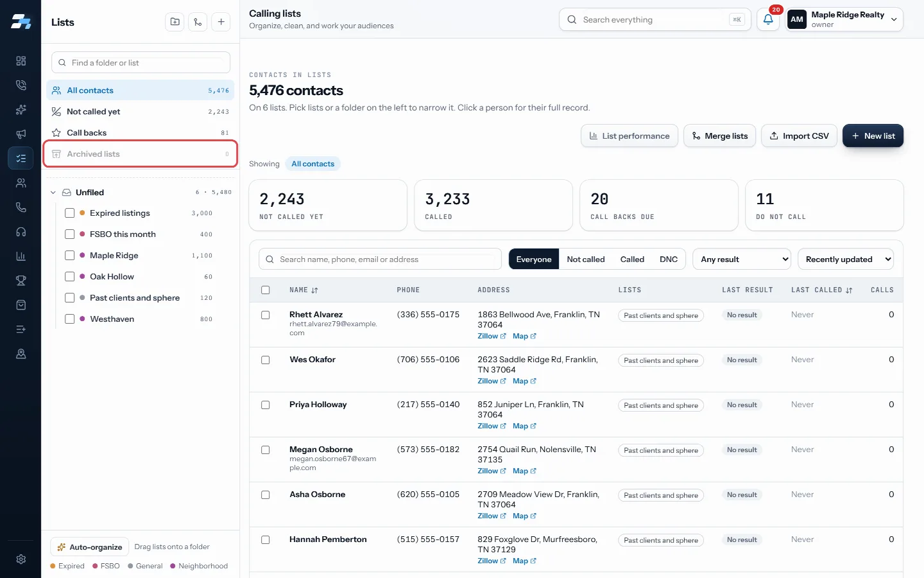Viewport: 924px width, 578px height.
Task: Open Asha Osborne's contact record
Action: click(x=317, y=495)
